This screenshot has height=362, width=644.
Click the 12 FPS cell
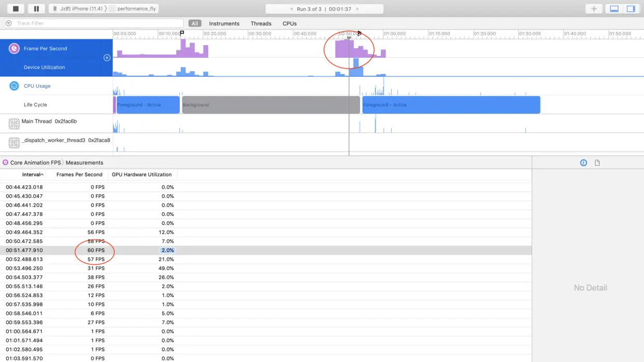96,296
